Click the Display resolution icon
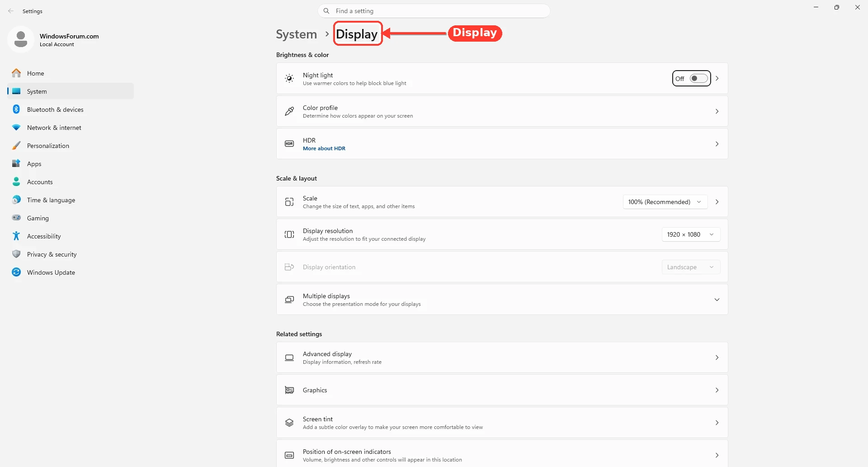The image size is (868, 467). tap(289, 234)
